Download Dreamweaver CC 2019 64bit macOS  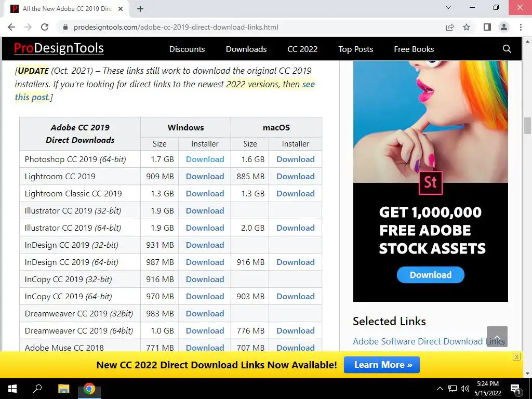(x=296, y=330)
